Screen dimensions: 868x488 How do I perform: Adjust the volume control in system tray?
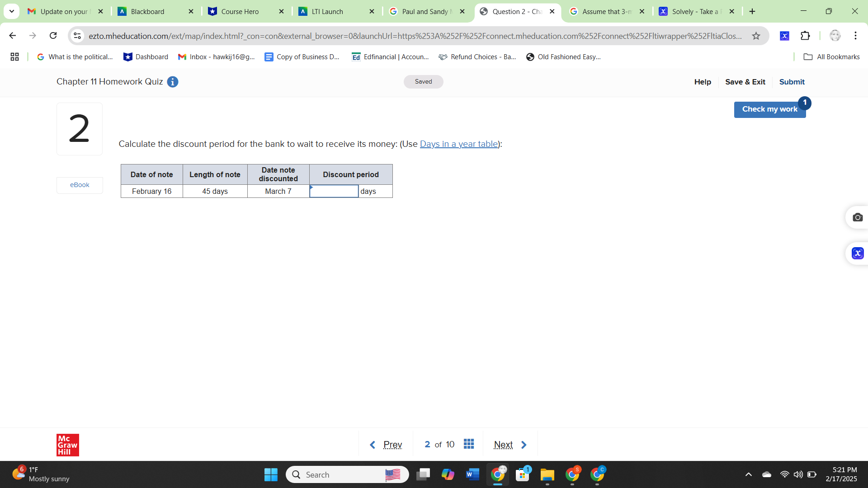pyautogui.click(x=797, y=474)
